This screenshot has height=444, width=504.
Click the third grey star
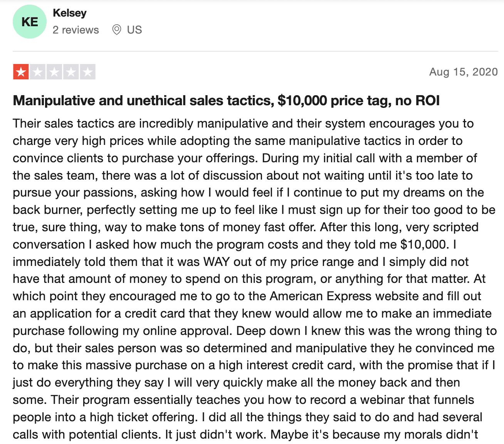pyautogui.click(x=54, y=72)
